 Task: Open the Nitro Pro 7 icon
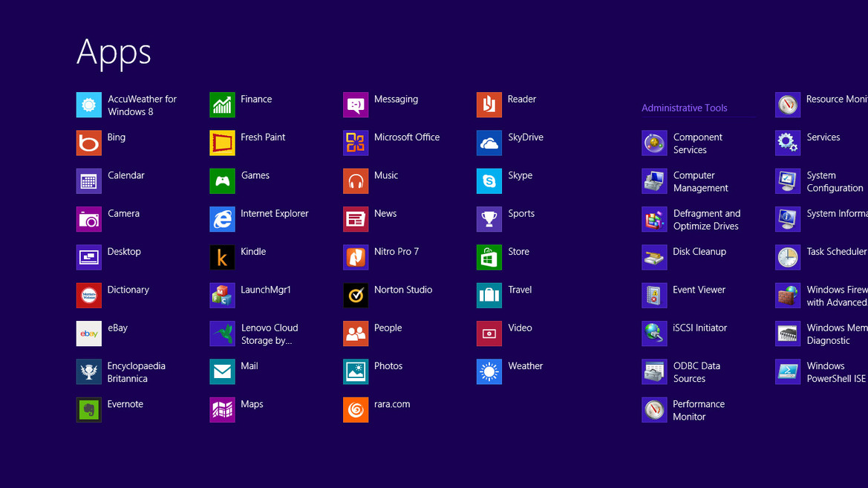pos(356,258)
